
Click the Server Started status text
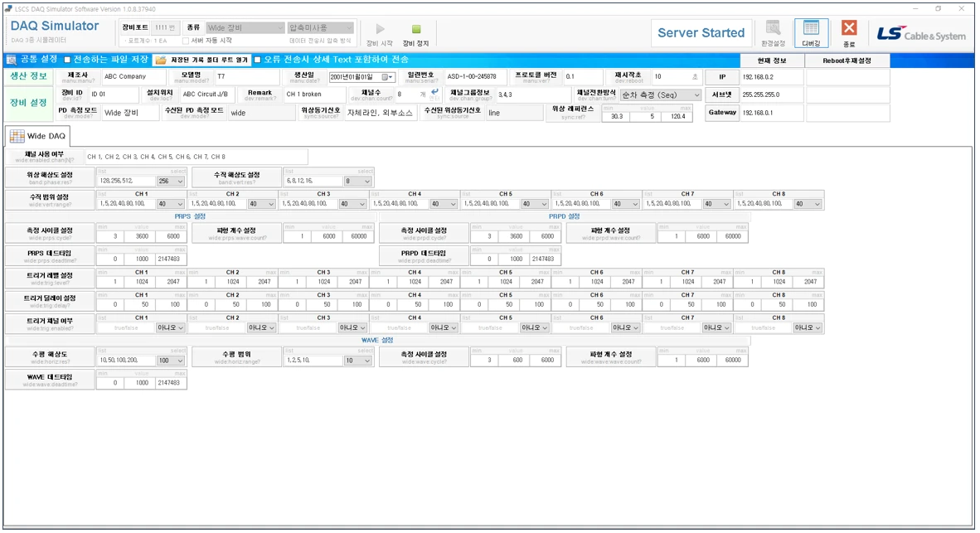tap(701, 33)
